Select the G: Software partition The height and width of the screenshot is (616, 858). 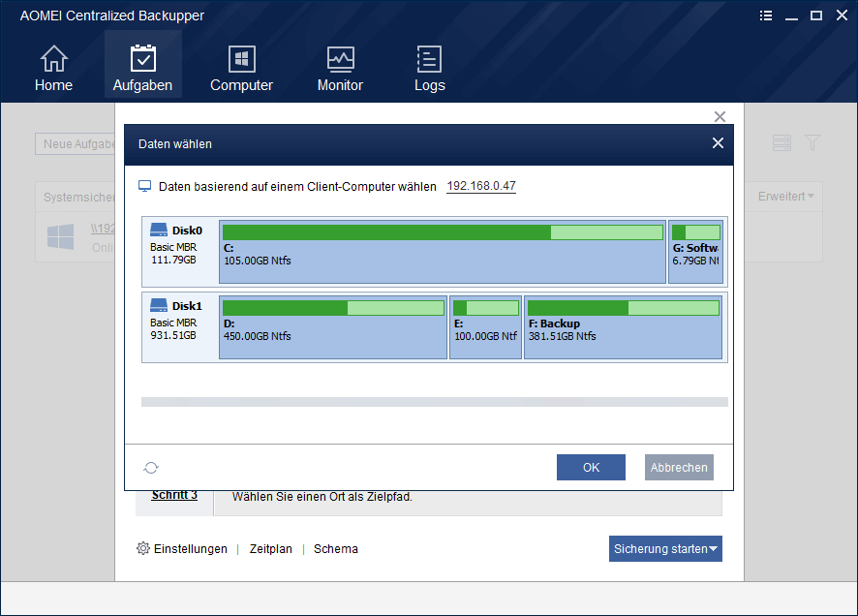point(696,252)
